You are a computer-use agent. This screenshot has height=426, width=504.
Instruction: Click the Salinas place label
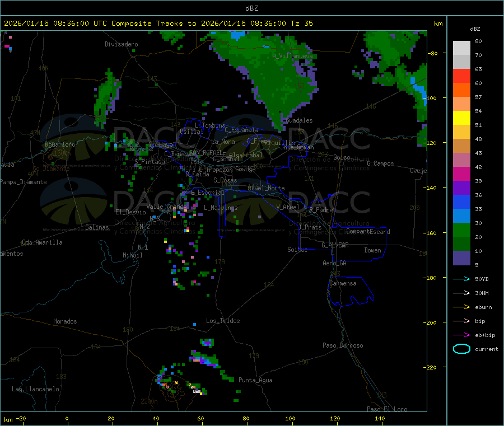[97, 227]
